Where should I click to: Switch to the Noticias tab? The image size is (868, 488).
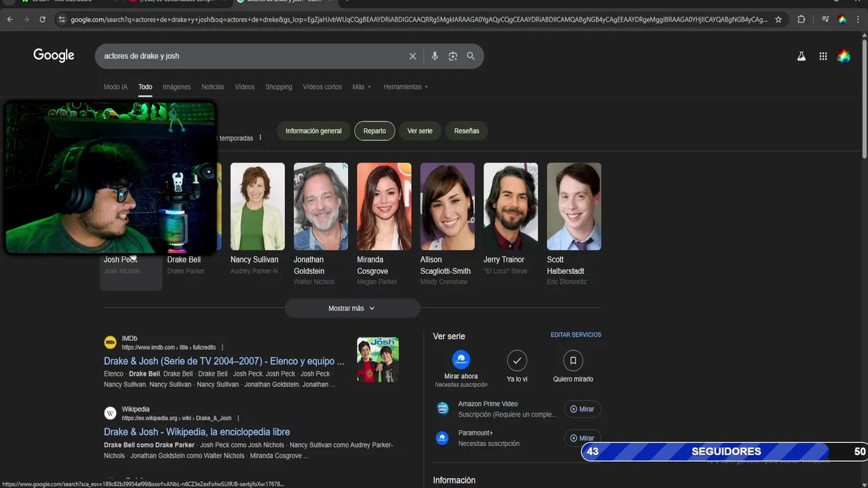212,87
